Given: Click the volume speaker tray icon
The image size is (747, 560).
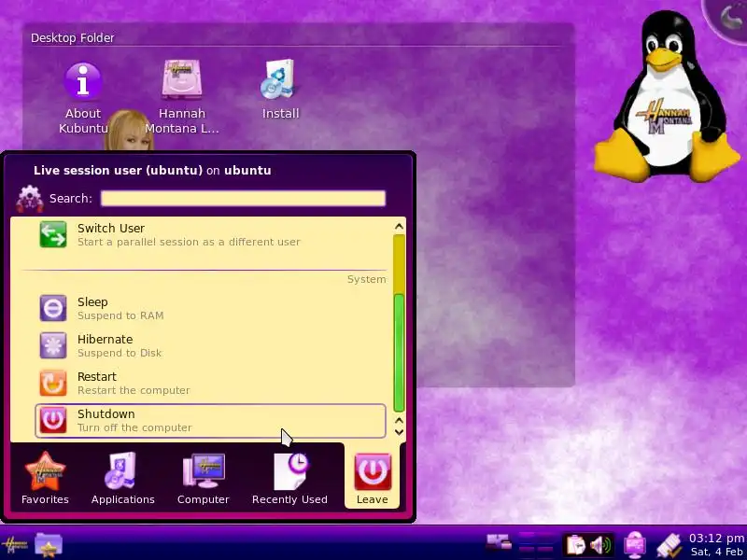Looking at the screenshot, I should coord(600,544).
